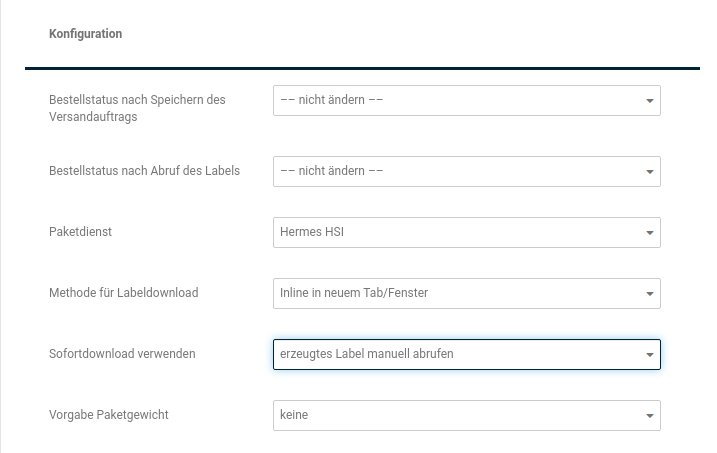Click the 'Bestellstatus nach Abruf des Labels' label

(144, 171)
